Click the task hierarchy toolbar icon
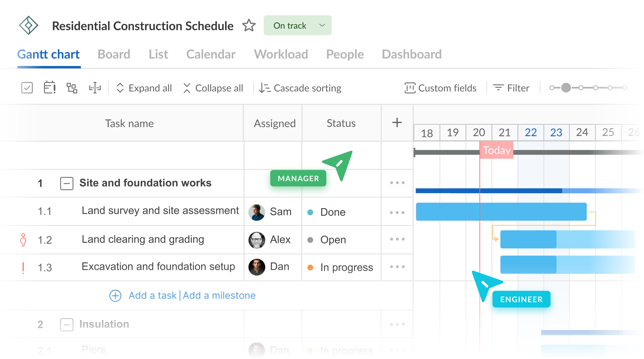The width and height of the screenshot is (644, 359). click(72, 88)
